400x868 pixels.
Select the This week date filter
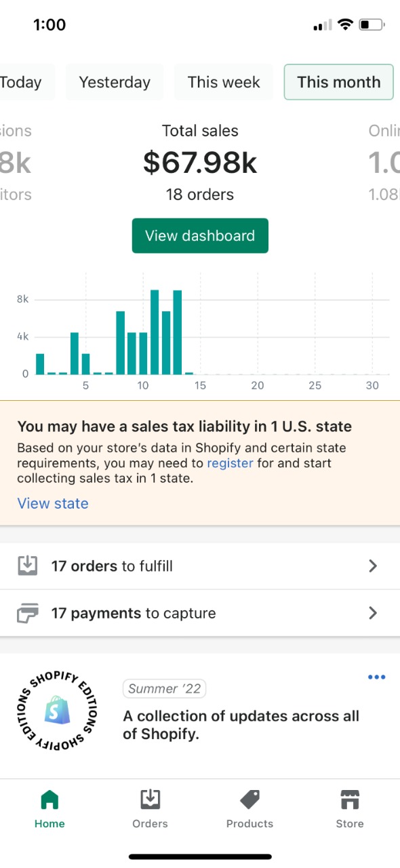pyautogui.click(x=224, y=82)
